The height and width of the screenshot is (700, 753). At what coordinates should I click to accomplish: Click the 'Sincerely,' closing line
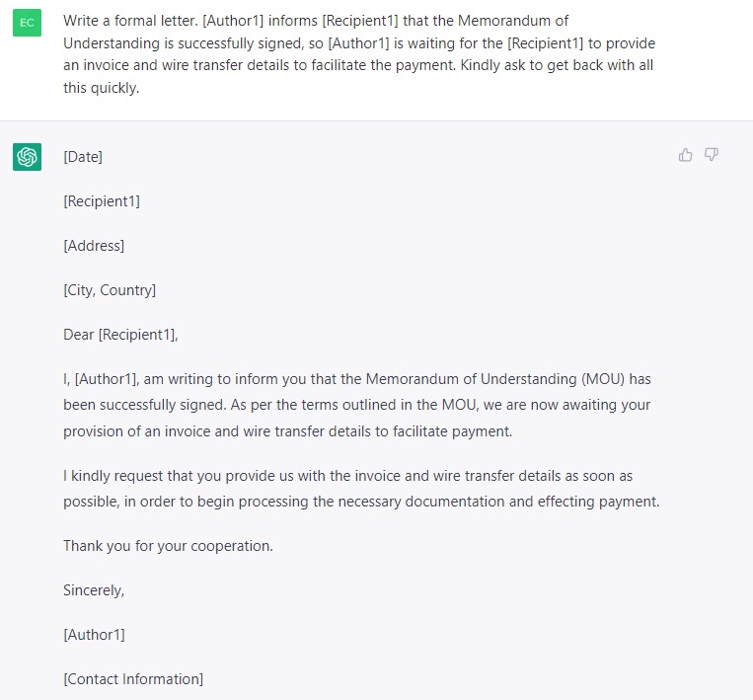pyautogui.click(x=94, y=590)
